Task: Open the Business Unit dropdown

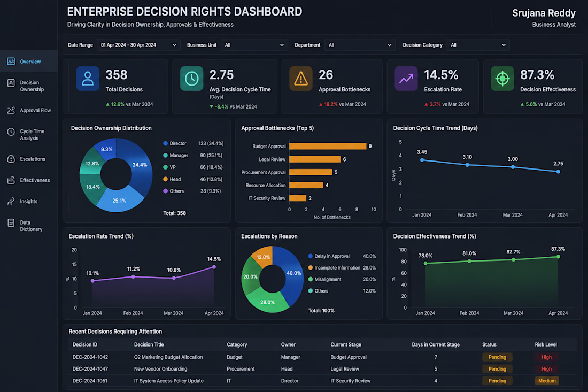Action: (x=254, y=45)
